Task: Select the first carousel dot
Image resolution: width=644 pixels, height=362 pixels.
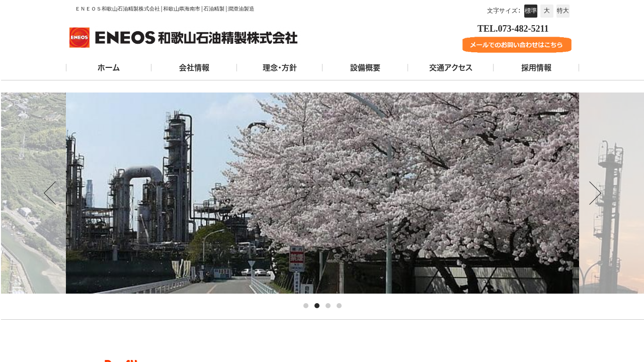Action: coord(306,306)
